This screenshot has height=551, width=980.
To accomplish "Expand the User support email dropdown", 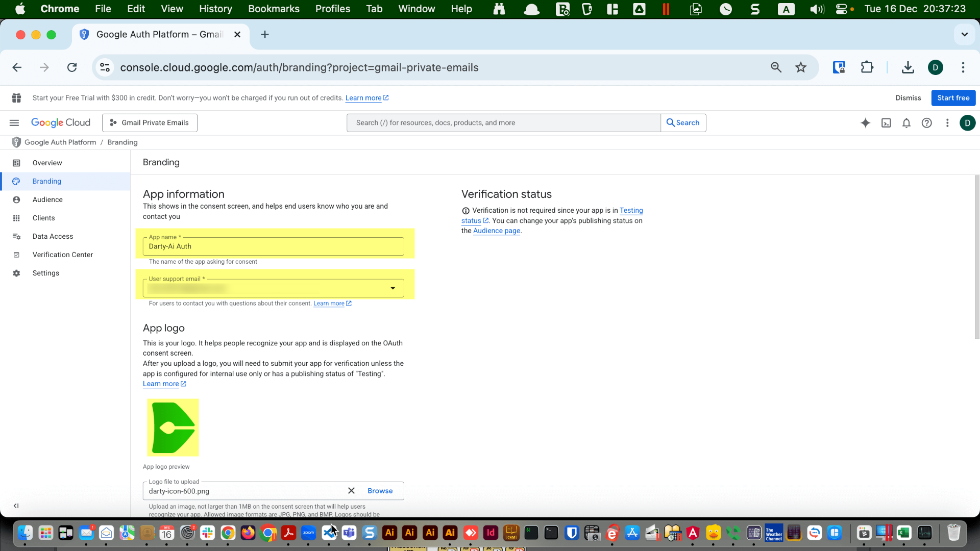I will 393,288.
